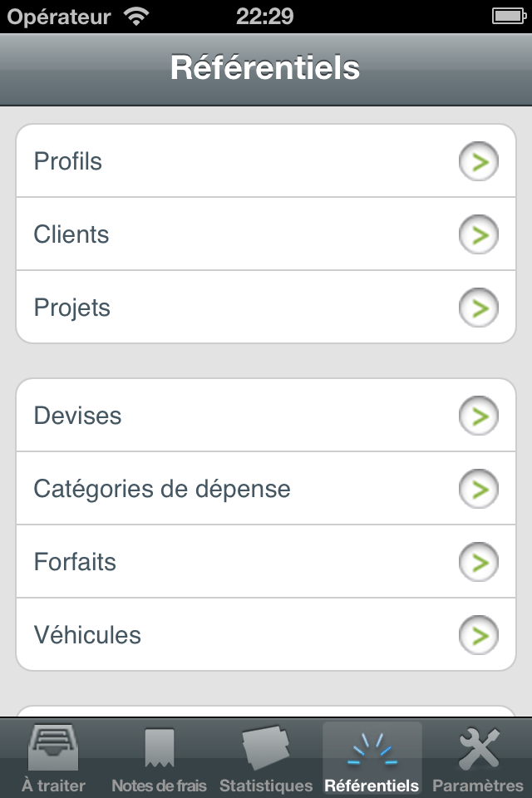
Task: Tap the Wi-Fi status icon
Action: 135,16
